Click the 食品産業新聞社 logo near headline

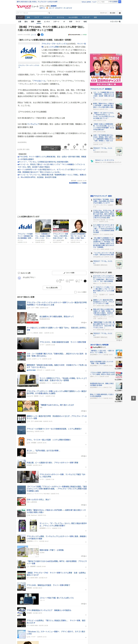click(77, 35)
